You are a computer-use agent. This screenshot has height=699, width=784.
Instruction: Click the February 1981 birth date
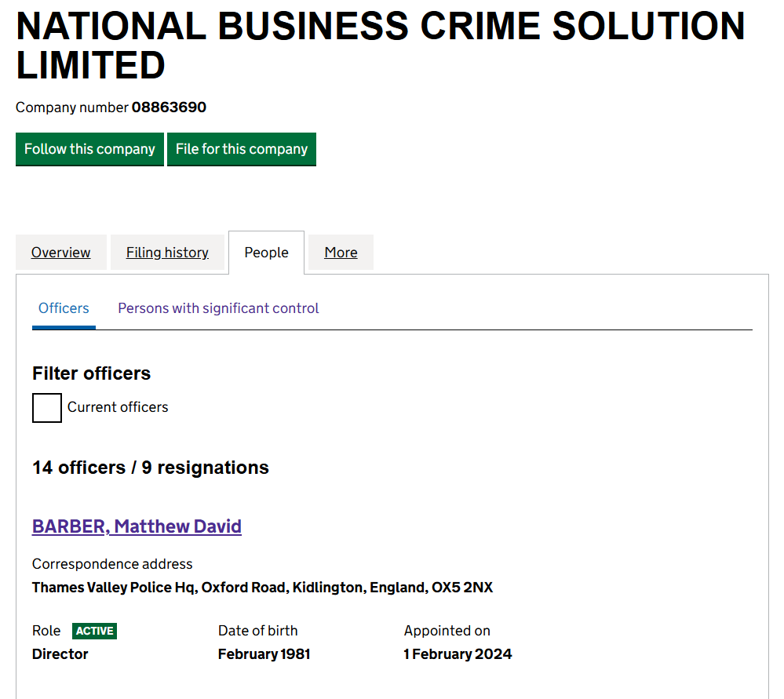pyautogui.click(x=264, y=654)
